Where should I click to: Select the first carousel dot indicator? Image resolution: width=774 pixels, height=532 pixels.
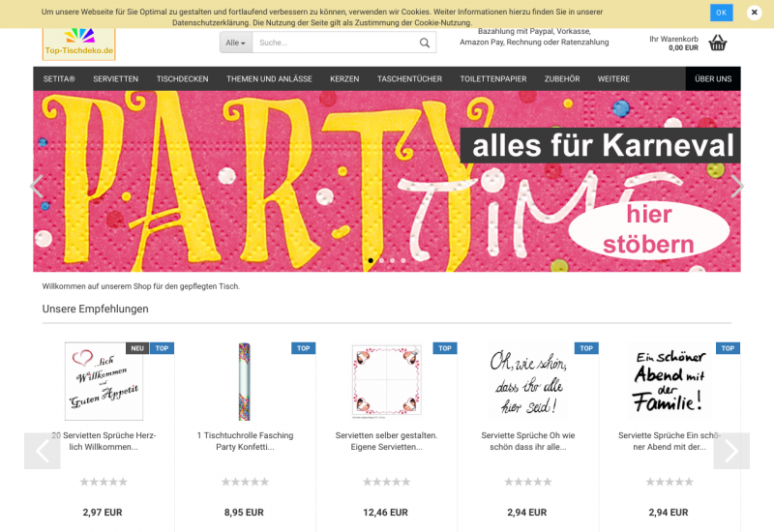click(x=371, y=260)
